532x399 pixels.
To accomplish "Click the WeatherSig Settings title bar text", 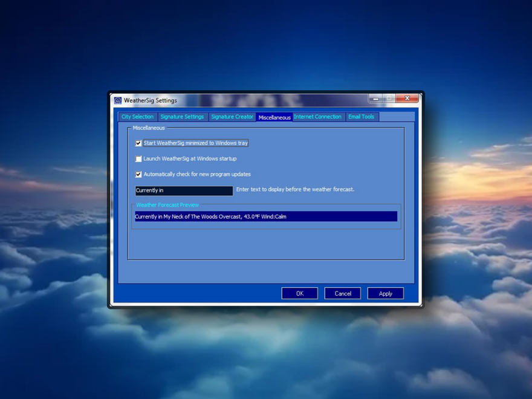I will pyautogui.click(x=151, y=100).
